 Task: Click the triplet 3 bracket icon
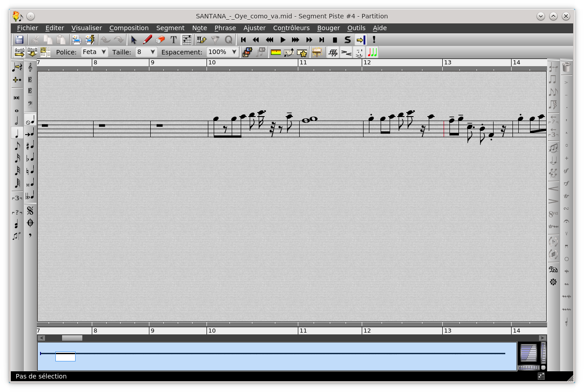(17, 198)
